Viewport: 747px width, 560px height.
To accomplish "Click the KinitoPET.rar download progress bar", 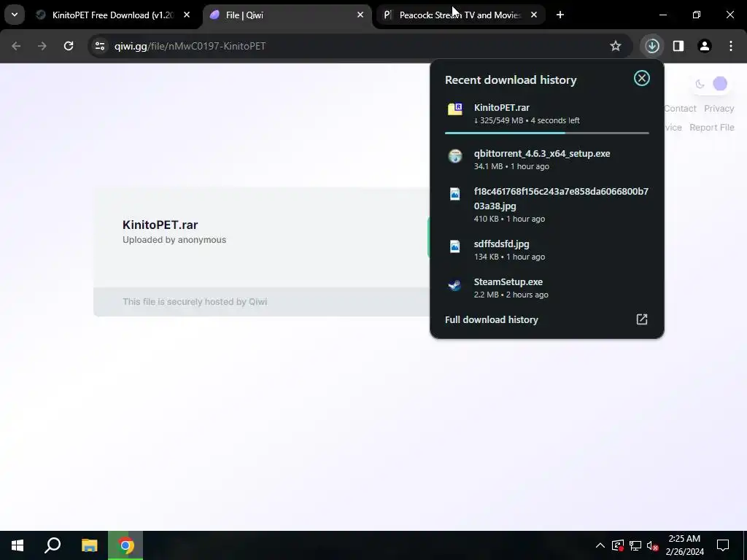I will point(547,133).
